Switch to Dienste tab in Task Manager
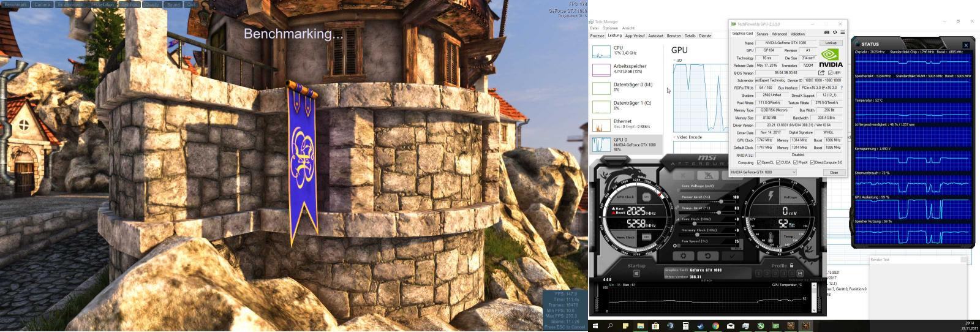980x332 pixels. point(705,36)
